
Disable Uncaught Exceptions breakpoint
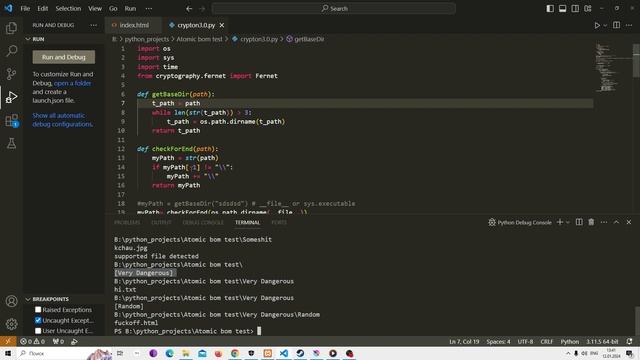(38, 320)
